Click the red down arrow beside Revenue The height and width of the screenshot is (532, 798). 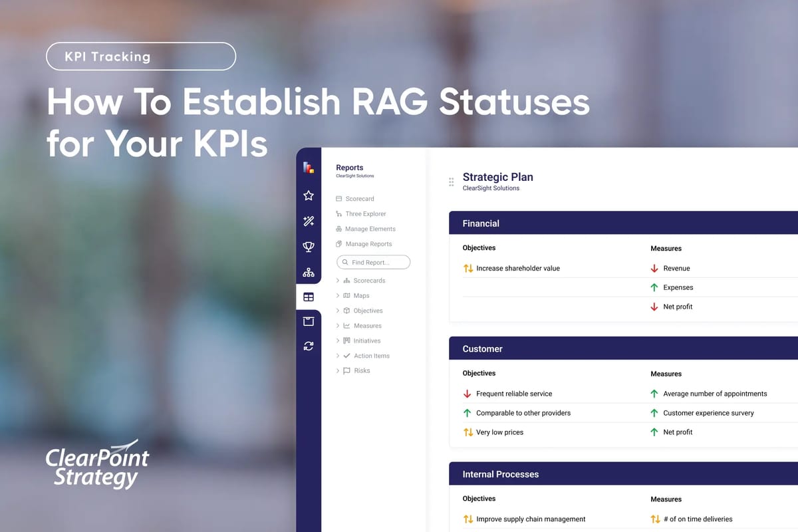(654, 269)
